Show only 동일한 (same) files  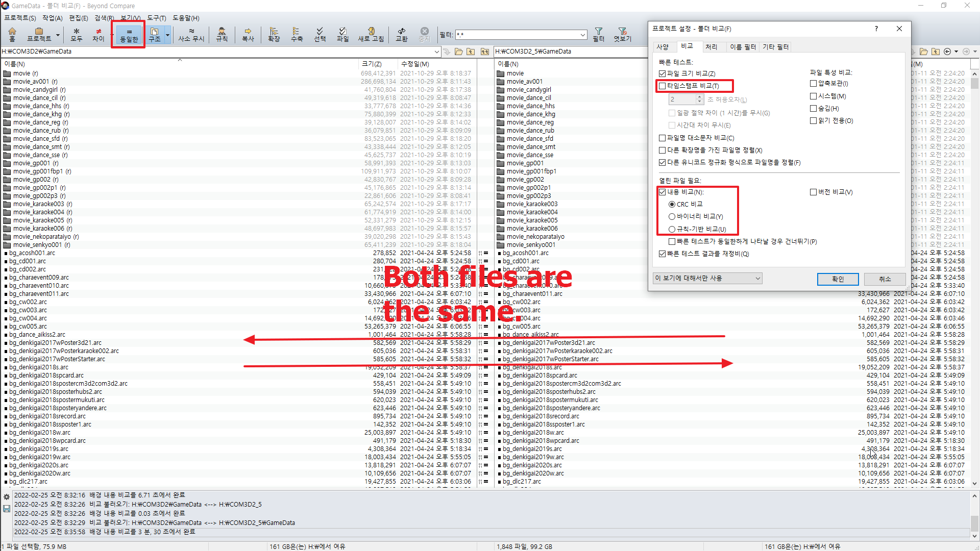(x=128, y=34)
